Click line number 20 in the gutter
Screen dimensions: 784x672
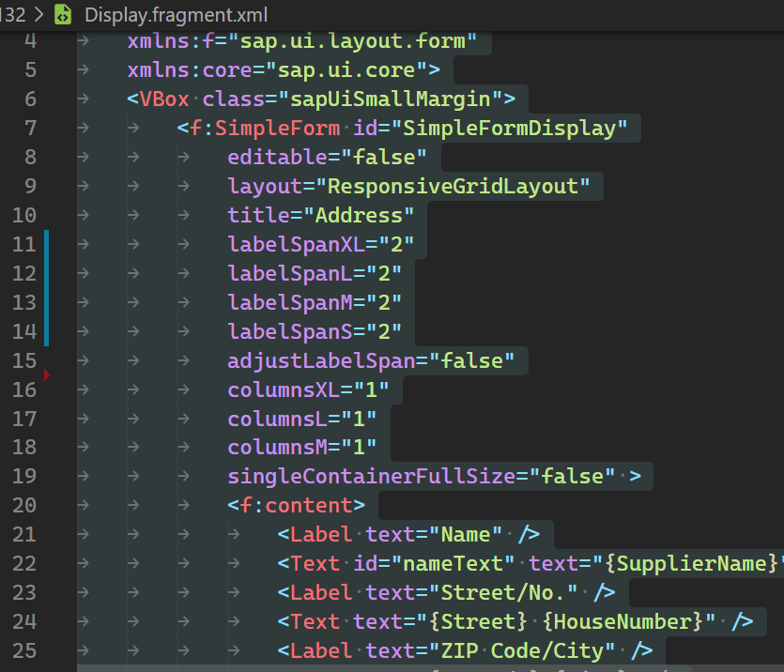tap(24, 506)
